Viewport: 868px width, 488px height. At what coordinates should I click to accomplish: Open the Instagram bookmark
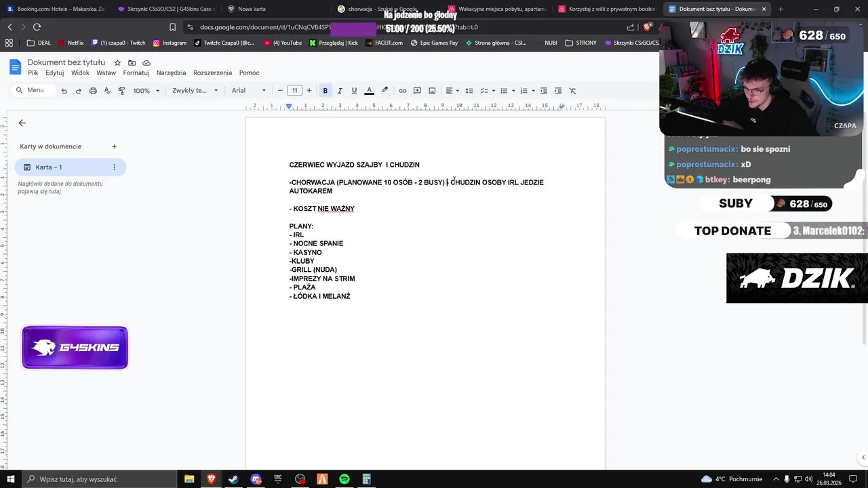170,43
